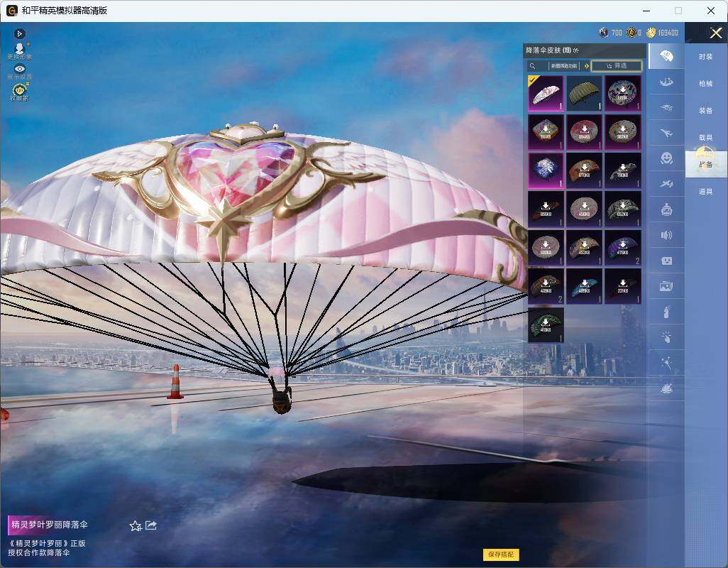This screenshot has width=728, height=568.
Task: Select the purple 476KB parachute skin
Action: click(x=623, y=248)
